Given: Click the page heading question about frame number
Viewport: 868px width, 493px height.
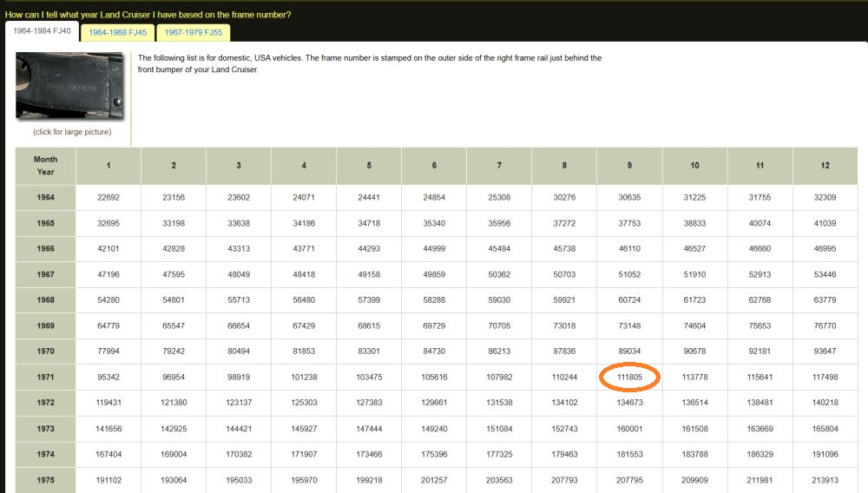Looking at the screenshot, I should (x=148, y=15).
